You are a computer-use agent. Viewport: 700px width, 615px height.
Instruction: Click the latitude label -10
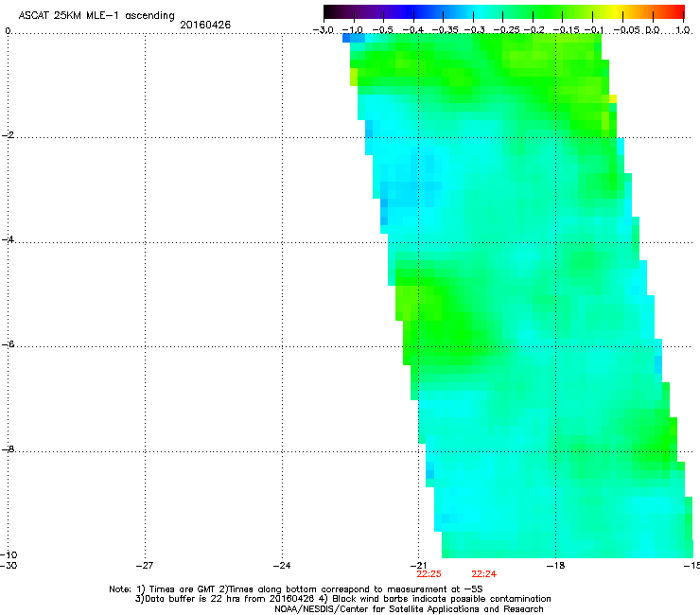pyautogui.click(x=9, y=554)
